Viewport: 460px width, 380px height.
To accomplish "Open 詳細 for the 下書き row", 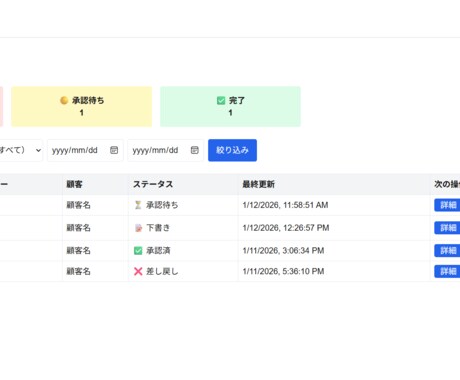I will (447, 228).
